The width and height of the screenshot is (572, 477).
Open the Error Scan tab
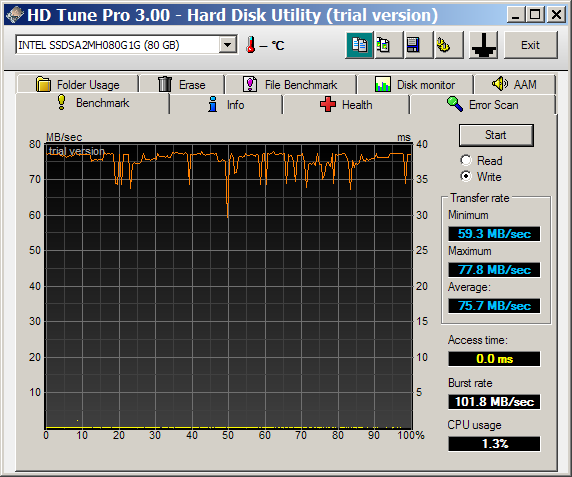point(482,105)
